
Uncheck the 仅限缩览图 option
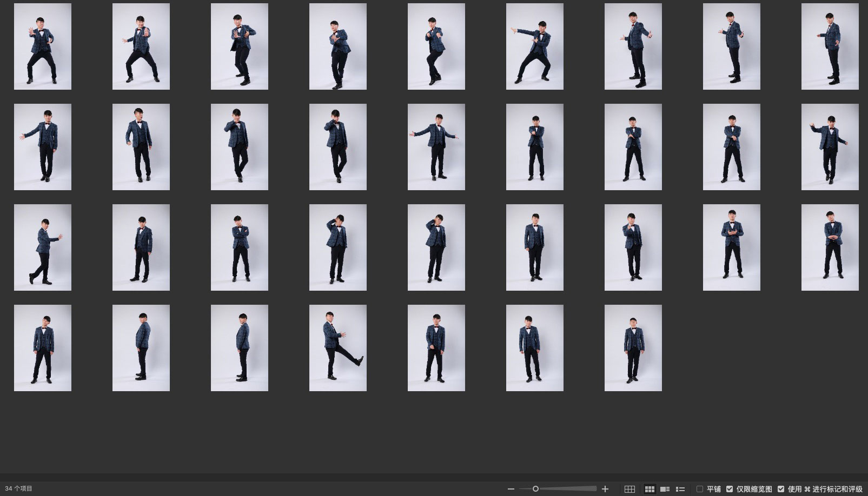pos(730,489)
